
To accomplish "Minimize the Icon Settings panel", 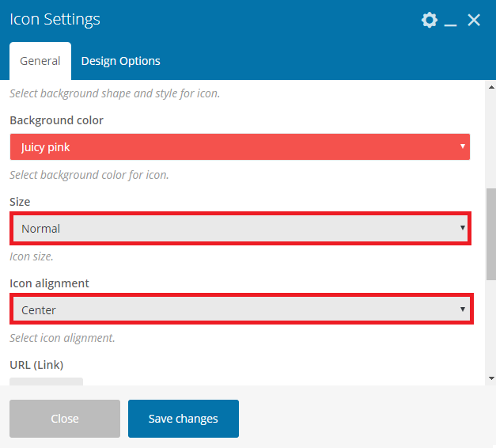I will coord(450,21).
